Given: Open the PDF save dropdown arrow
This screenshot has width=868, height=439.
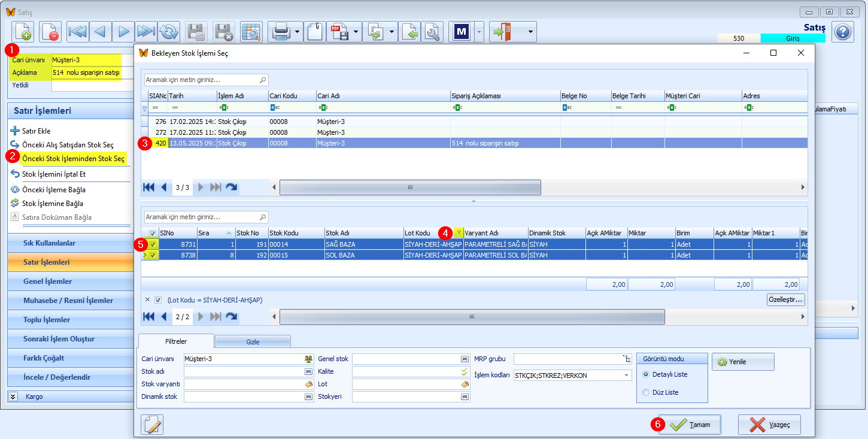Looking at the screenshot, I should [357, 31].
